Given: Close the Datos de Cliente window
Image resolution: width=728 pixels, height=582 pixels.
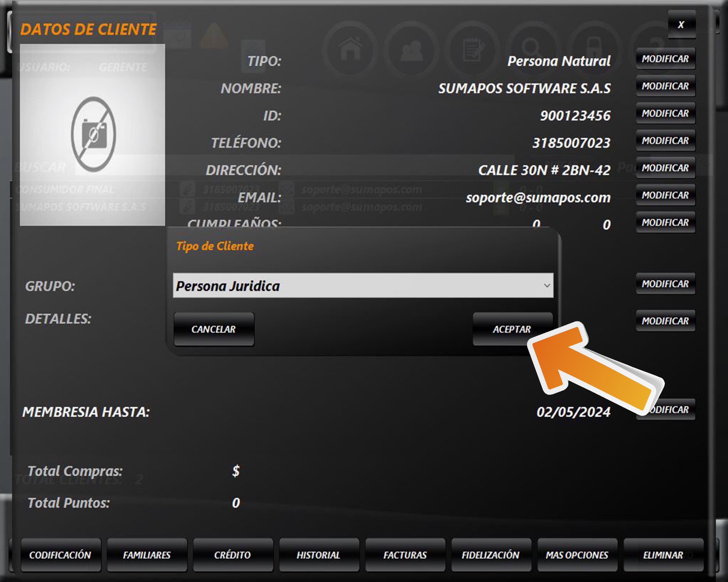Looking at the screenshot, I should [681, 25].
